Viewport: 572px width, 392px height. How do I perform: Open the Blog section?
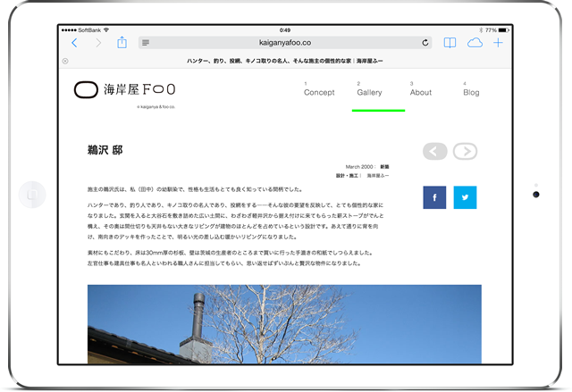pyautogui.click(x=471, y=92)
